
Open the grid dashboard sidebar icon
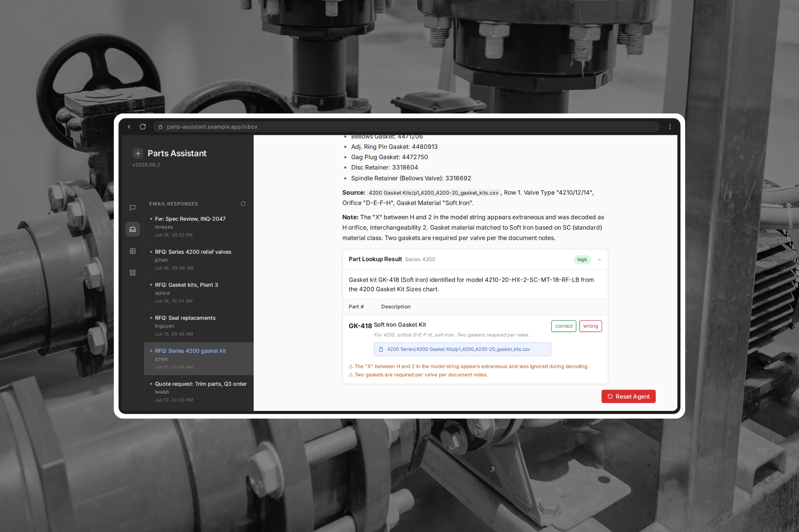click(133, 273)
